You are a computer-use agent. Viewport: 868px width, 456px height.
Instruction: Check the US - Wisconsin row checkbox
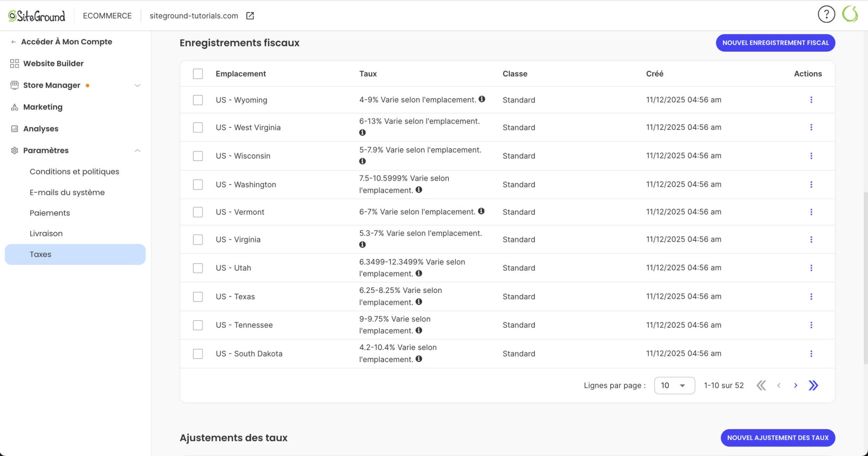[x=198, y=156]
